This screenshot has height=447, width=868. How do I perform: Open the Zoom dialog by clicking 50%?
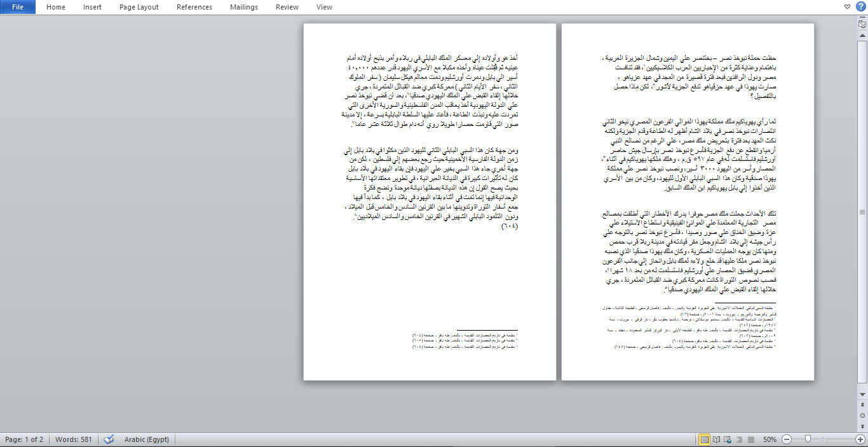coord(770,439)
